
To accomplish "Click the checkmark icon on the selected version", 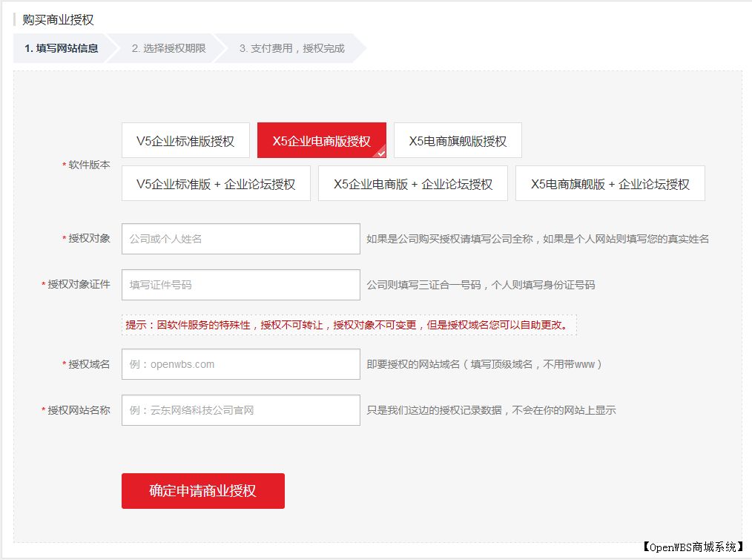I will coord(380,154).
